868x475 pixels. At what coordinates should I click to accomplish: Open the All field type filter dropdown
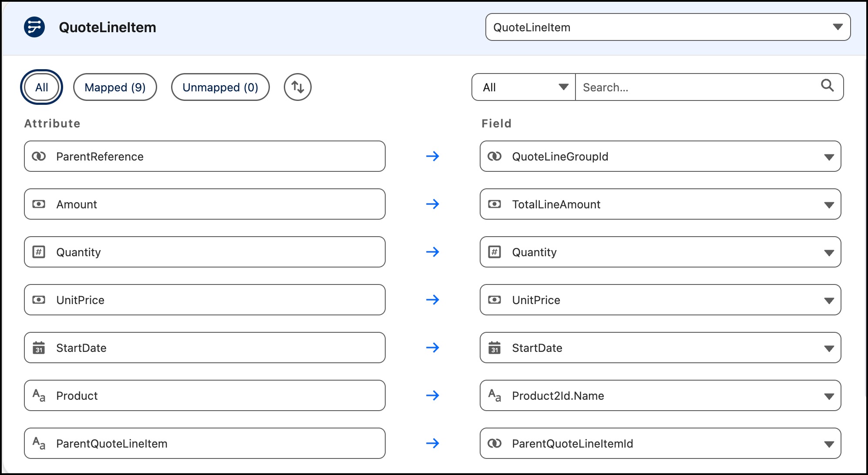pyautogui.click(x=524, y=87)
